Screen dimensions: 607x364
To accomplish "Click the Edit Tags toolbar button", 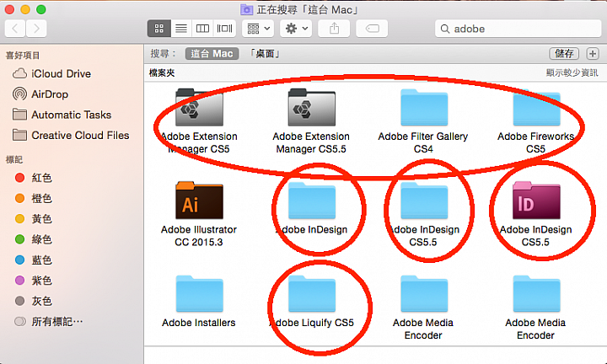I will coord(372,29).
